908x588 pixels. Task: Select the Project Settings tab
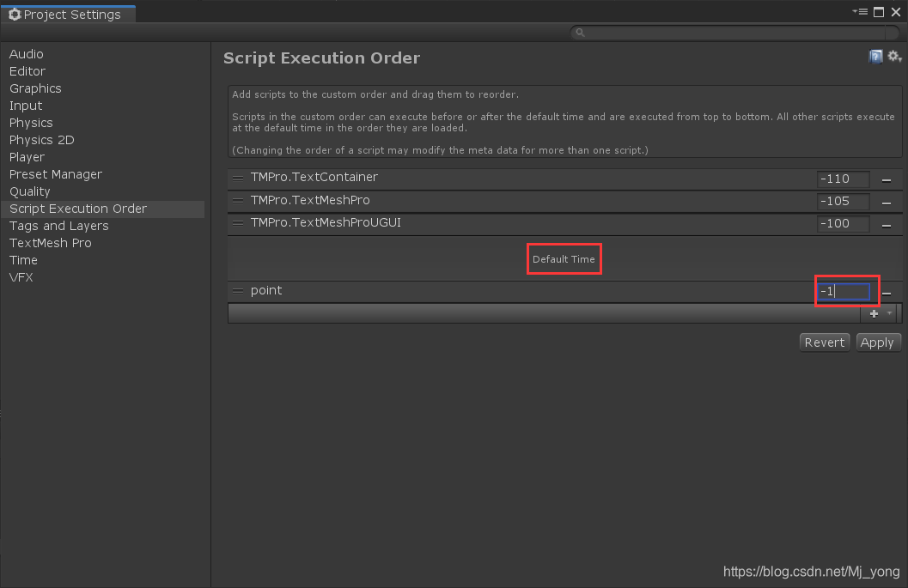click(69, 15)
